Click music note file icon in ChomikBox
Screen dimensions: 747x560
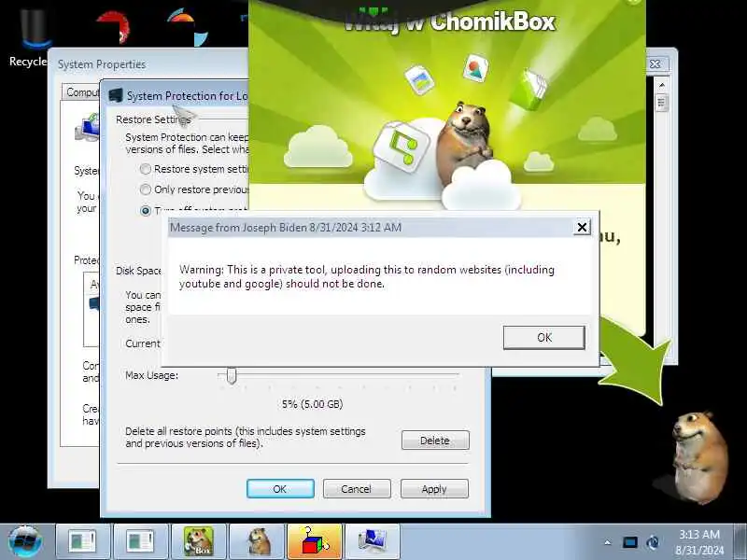(401, 147)
